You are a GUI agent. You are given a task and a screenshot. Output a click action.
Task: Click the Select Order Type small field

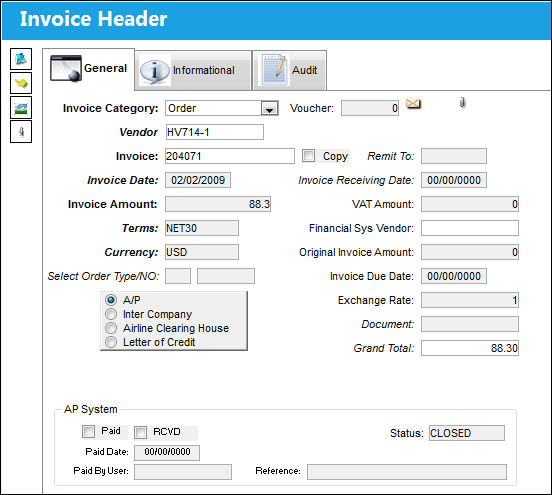[x=178, y=276]
